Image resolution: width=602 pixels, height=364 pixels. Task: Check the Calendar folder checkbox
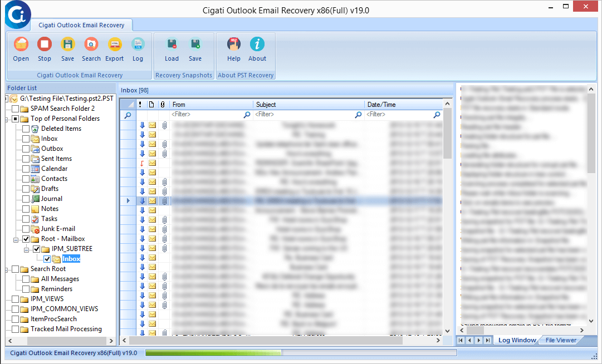(26, 169)
